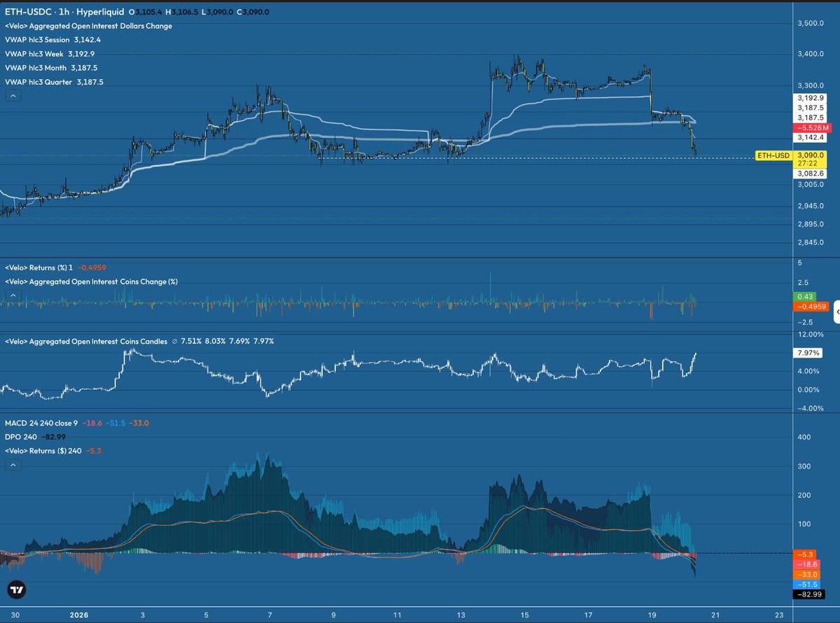840x623 pixels.
Task: Click the -4.00% tick on open interest scale
Action: pyautogui.click(x=812, y=408)
